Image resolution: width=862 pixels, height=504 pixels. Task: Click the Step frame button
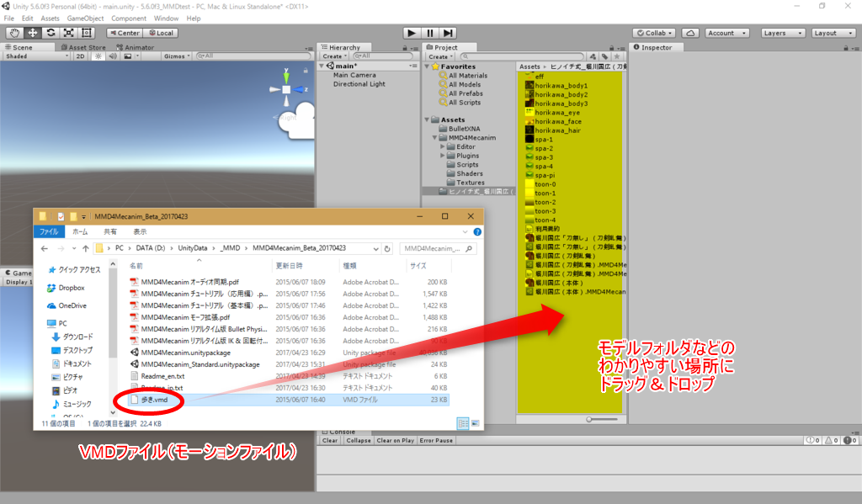tap(448, 33)
